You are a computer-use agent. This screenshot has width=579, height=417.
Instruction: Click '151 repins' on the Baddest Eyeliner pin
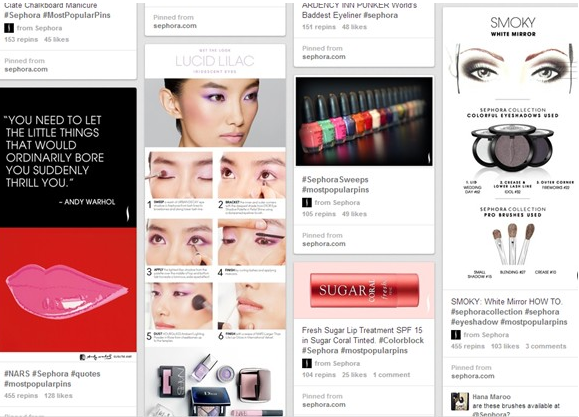pos(319,27)
